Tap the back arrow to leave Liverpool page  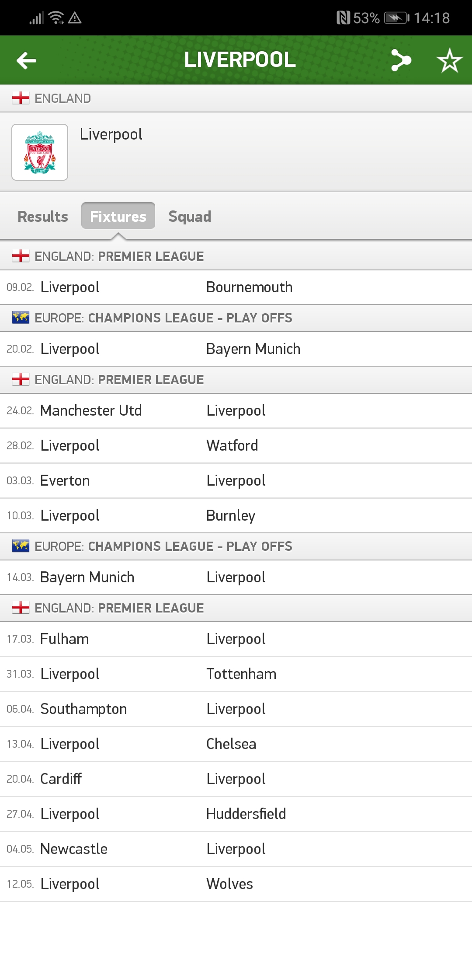[x=26, y=60]
